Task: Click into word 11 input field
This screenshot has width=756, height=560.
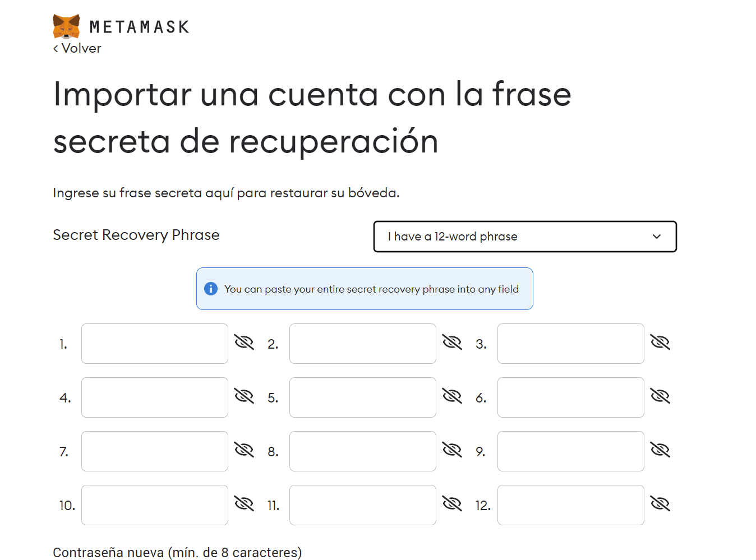Action: [x=363, y=505]
